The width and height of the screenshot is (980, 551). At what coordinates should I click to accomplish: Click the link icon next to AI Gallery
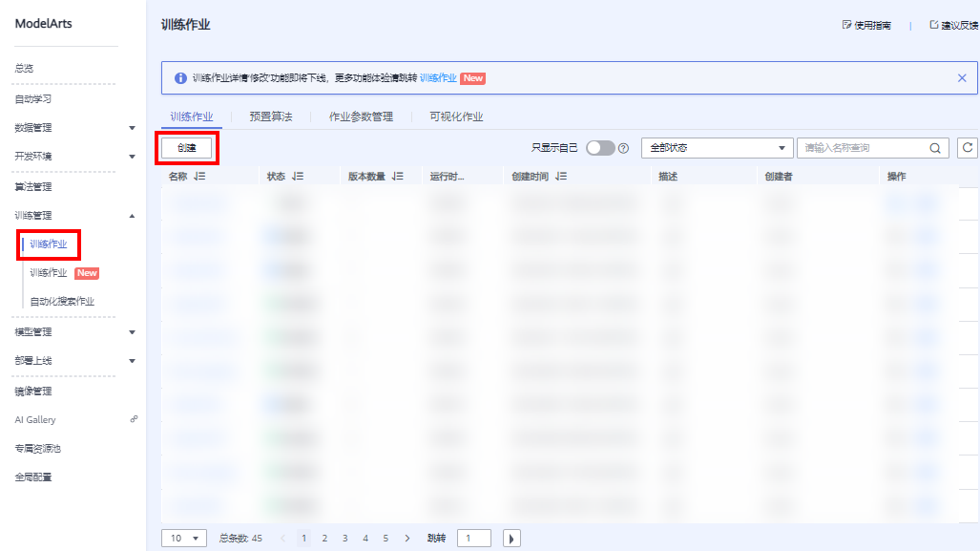point(135,419)
